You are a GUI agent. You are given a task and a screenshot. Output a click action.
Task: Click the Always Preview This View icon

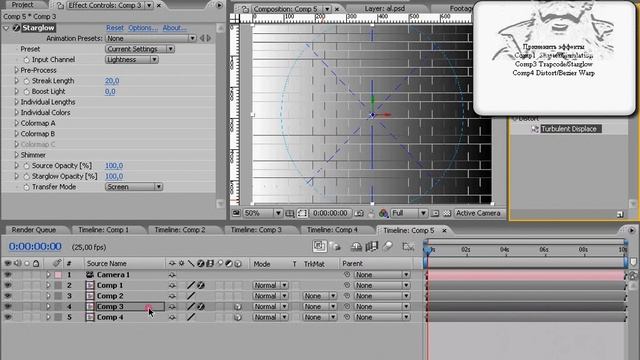coord(236,213)
